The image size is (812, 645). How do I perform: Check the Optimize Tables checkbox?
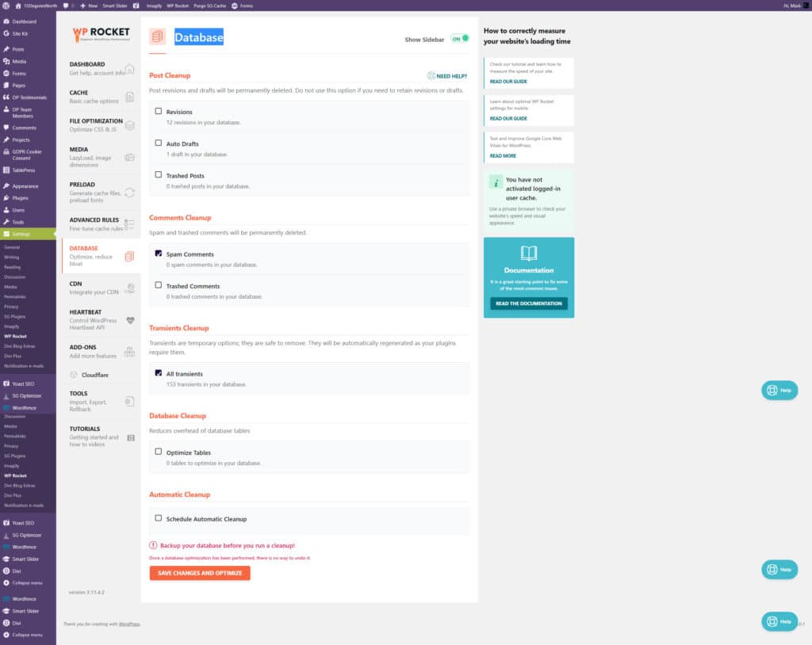[x=159, y=452]
